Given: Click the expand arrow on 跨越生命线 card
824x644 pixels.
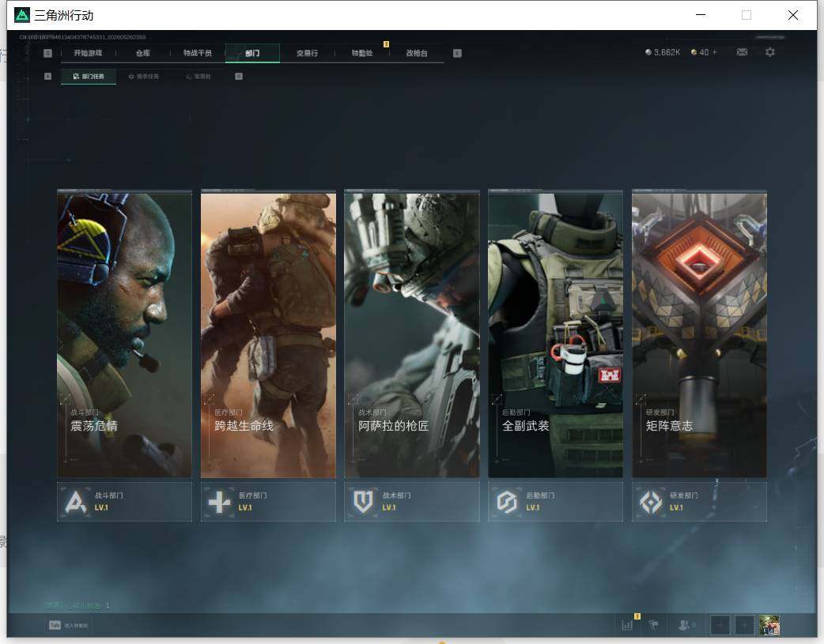Looking at the screenshot, I should 209,399.
